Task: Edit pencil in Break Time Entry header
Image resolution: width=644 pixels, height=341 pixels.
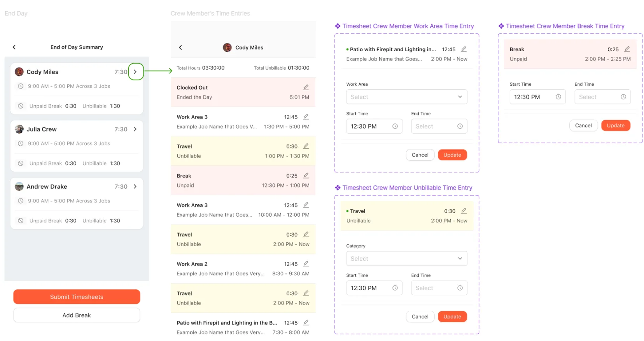Action: tap(627, 49)
